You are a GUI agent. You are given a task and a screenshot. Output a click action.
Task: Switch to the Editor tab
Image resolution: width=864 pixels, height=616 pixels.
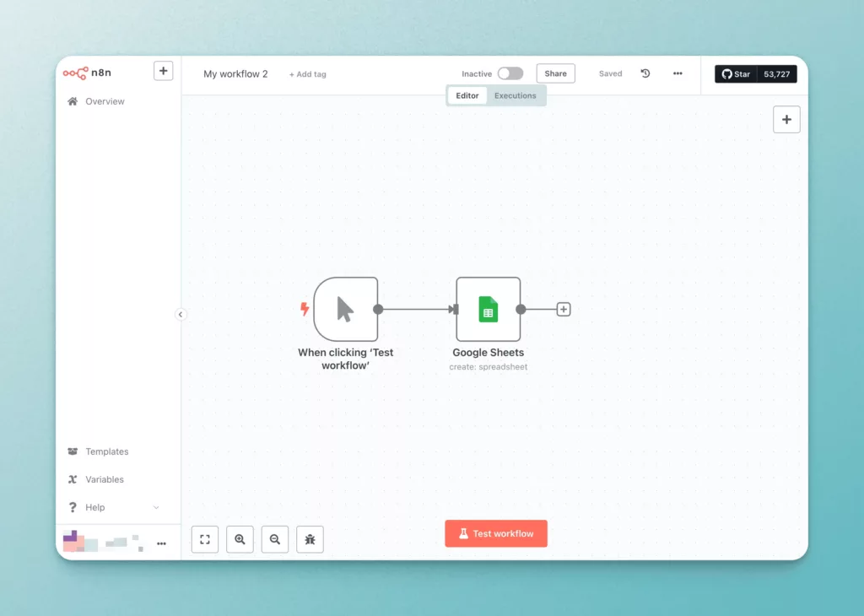point(467,95)
